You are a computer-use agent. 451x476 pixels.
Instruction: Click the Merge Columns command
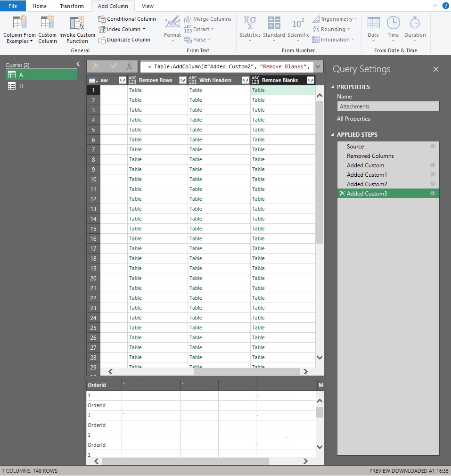click(208, 19)
